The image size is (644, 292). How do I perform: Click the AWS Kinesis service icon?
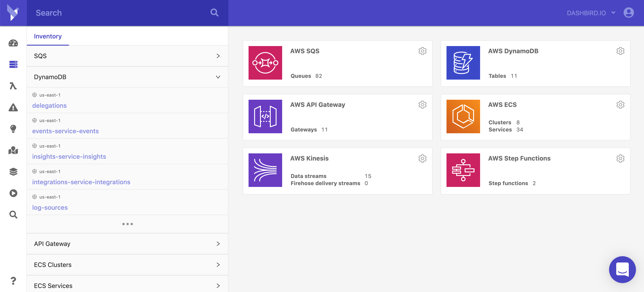point(266,170)
